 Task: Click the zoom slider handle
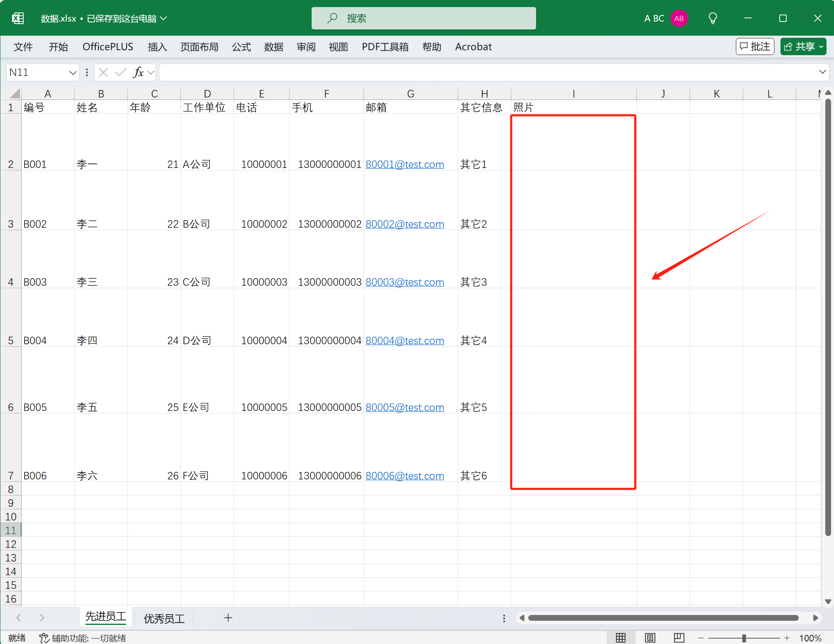click(744, 638)
